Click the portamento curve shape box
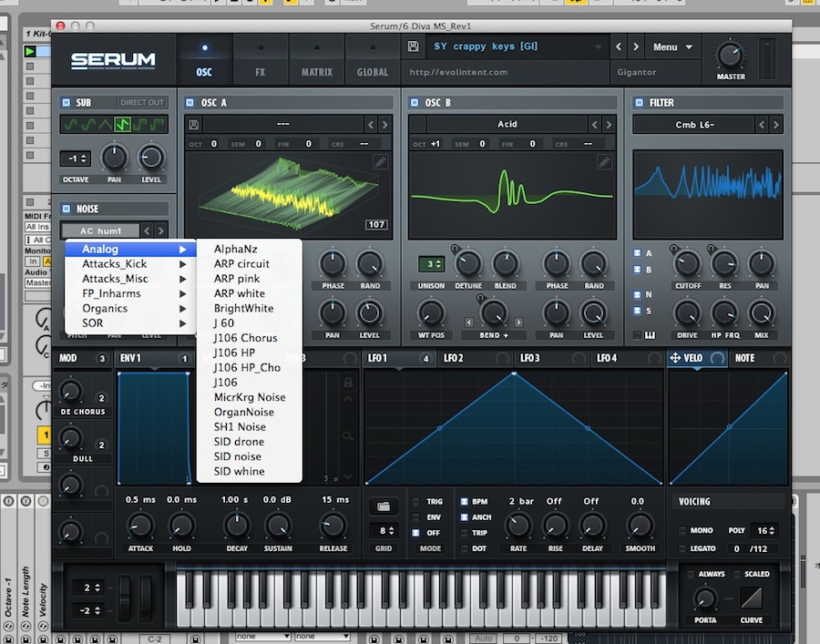Screen dimensions: 820x644 [x=752, y=598]
